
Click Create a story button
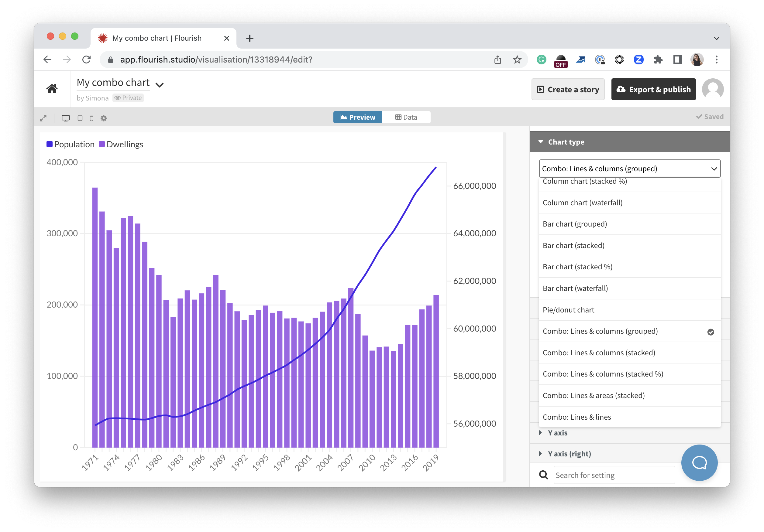pyautogui.click(x=568, y=90)
